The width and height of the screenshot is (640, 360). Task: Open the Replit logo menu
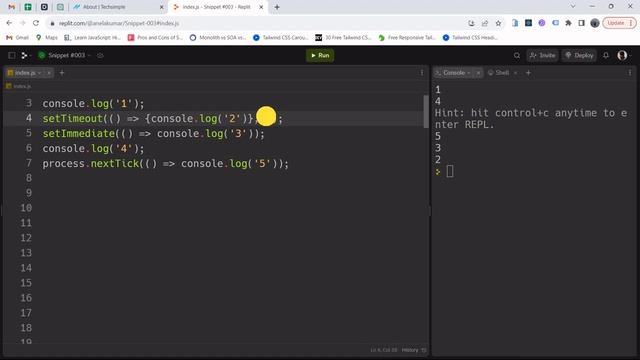(x=25, y=56)
